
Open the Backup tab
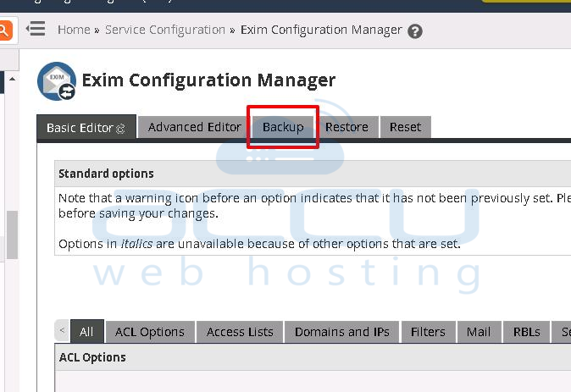(283, 127)
